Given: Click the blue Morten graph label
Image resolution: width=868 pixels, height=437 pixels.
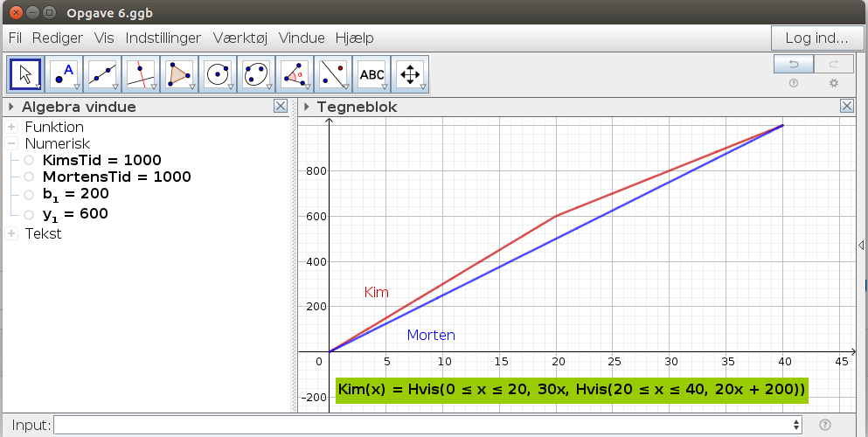Looking at the screenshot, I should pos(431,335).
